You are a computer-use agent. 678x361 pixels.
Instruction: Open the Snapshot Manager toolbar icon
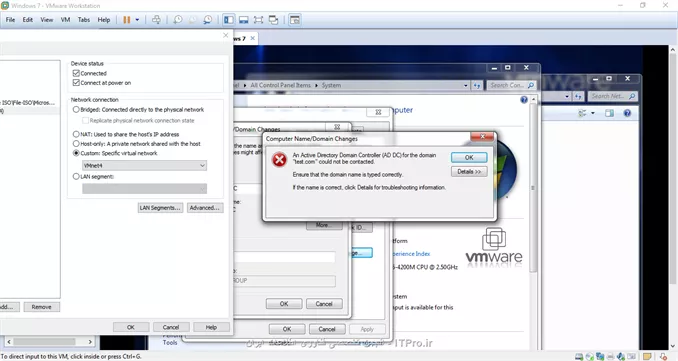[x=208, y=20]
